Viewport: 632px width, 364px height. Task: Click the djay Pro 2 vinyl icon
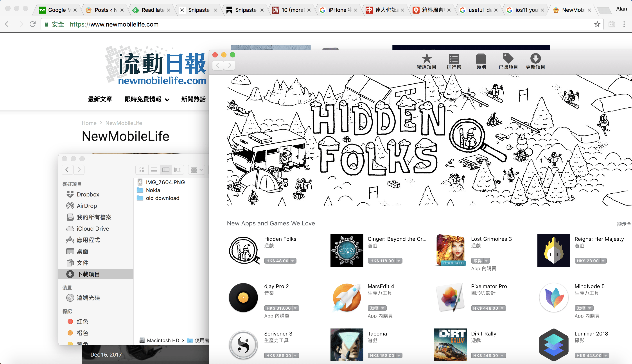click(x=243, y=298)
